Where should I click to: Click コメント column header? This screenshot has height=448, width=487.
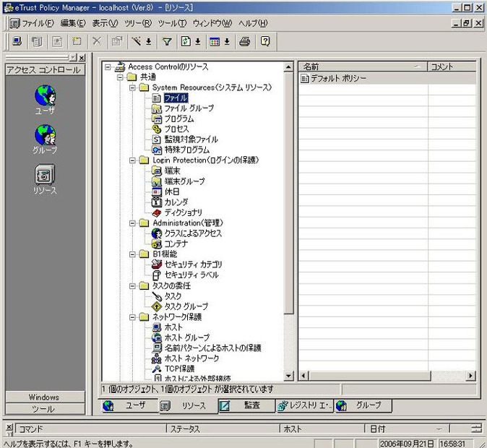tap(452, 66)
